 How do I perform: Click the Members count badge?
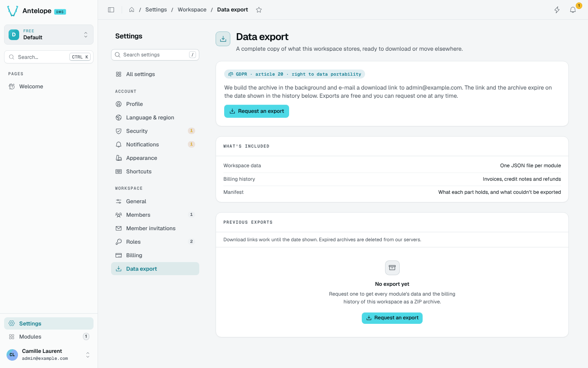click(x=192, y=215)
